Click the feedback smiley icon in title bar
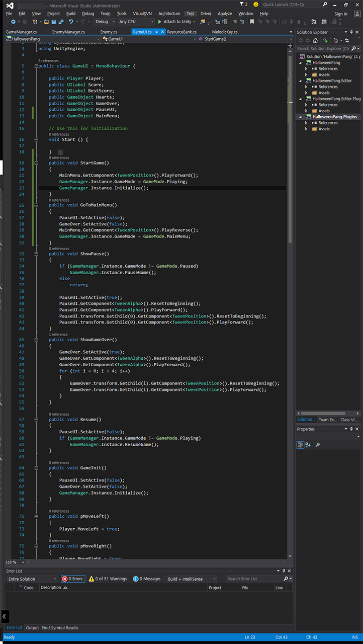 tap(256, 5)
